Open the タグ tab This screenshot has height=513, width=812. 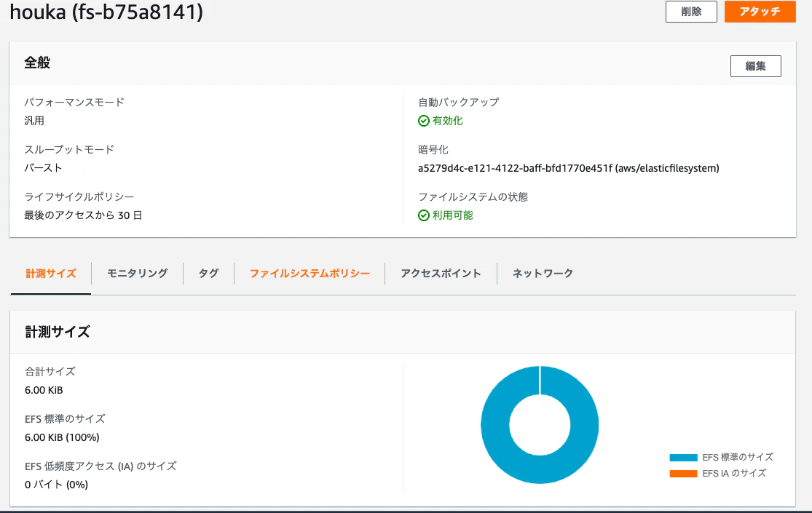click(209, 274)
